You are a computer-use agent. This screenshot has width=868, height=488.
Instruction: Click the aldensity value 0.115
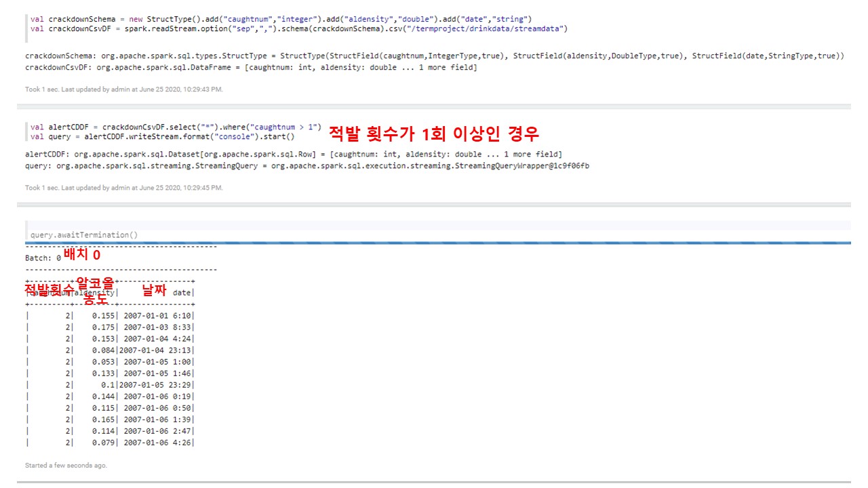(x=104, y=408)
